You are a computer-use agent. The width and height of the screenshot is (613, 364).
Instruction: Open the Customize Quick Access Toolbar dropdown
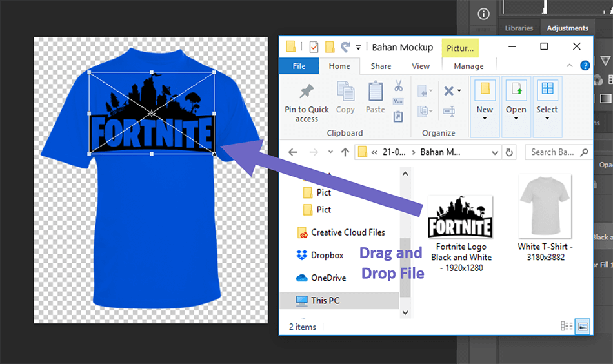coord(358,47)
